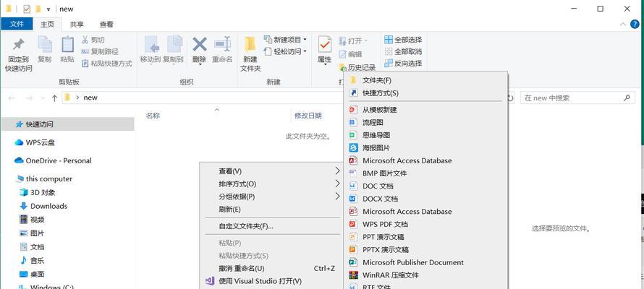The image size is (644, 289).
Task: Choose 思维导图 in the new submenu
Action: [x=425, y=135]
